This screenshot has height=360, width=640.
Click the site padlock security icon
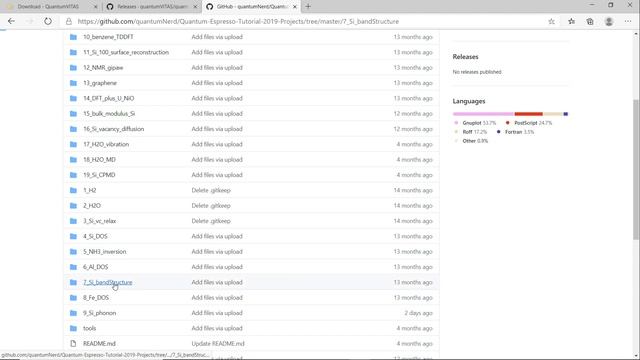(x=69, y=21)
